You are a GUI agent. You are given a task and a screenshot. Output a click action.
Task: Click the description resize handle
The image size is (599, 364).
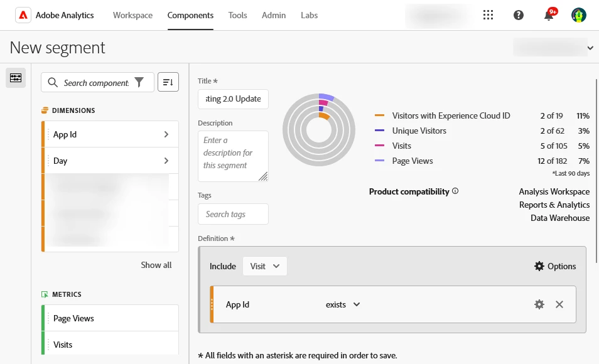[263, 176]
